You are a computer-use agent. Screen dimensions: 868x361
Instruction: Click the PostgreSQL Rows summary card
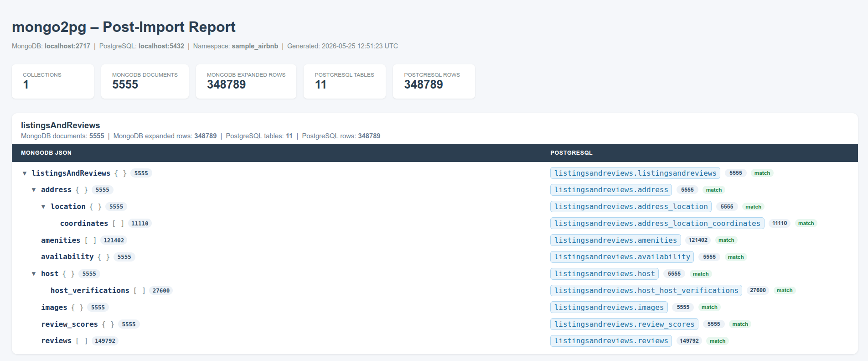(434, 81)
